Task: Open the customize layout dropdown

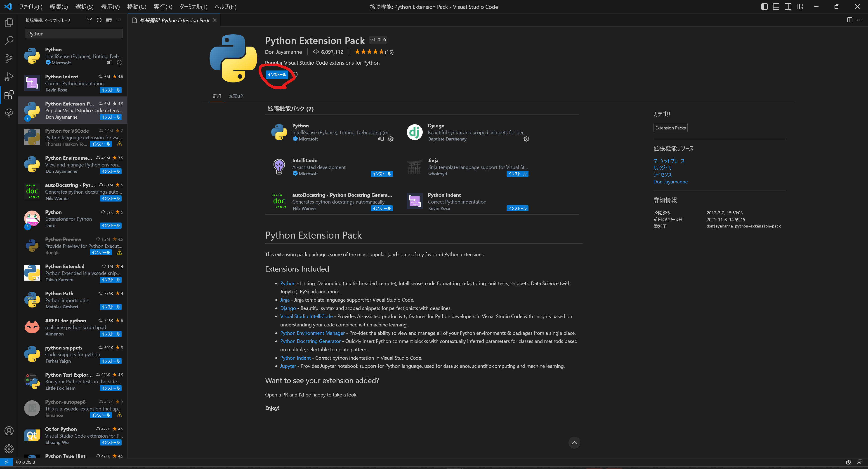Action: click(800, 6)
